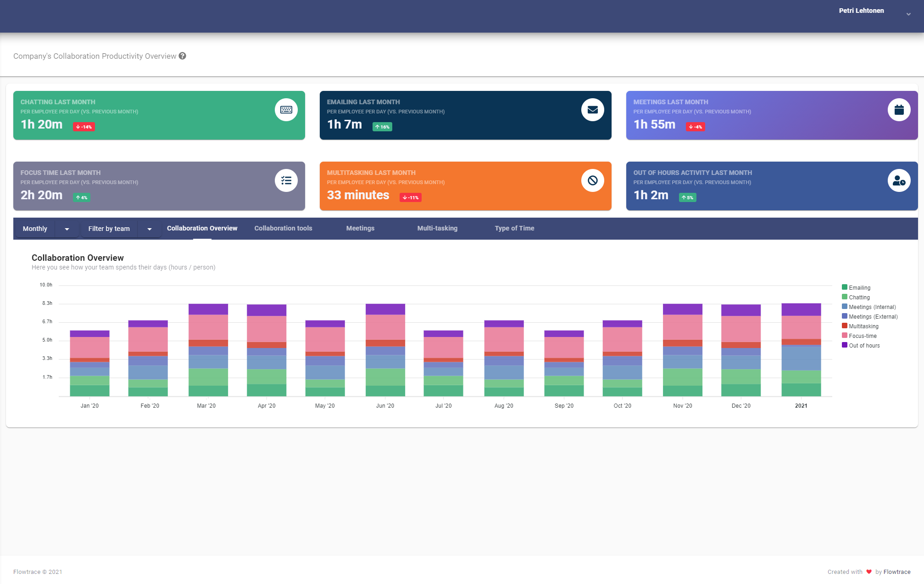Screen dimensions: 924x584
Task: Click the envelope icon on Emailing card
Action: [x=592, y=110]
